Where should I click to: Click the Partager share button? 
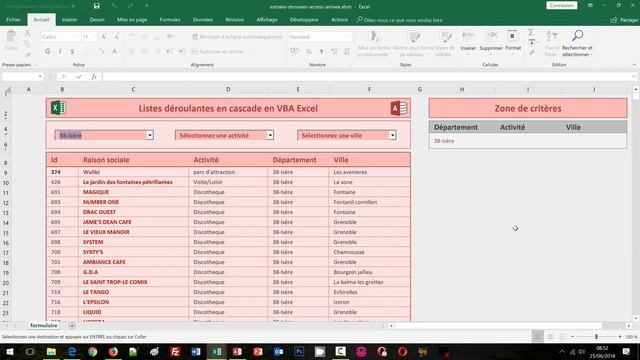click(x=624, y=20)
